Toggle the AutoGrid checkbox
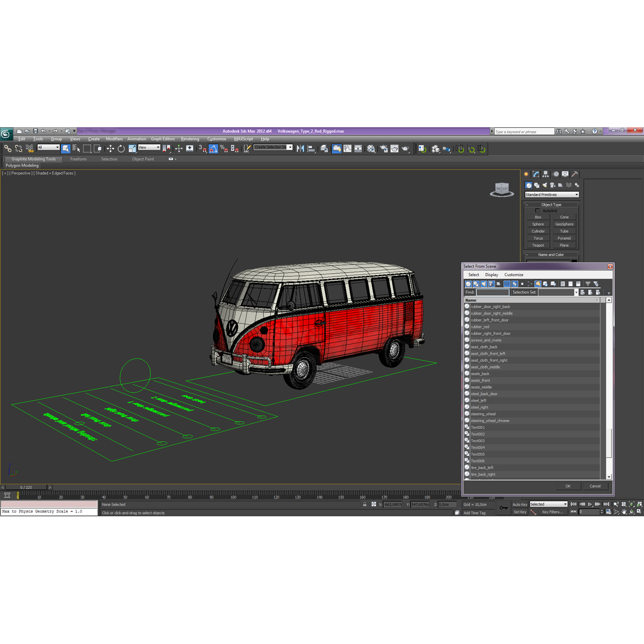Viewport: 644px width, 644px height. pyautogui.click(x=537, y=210)
